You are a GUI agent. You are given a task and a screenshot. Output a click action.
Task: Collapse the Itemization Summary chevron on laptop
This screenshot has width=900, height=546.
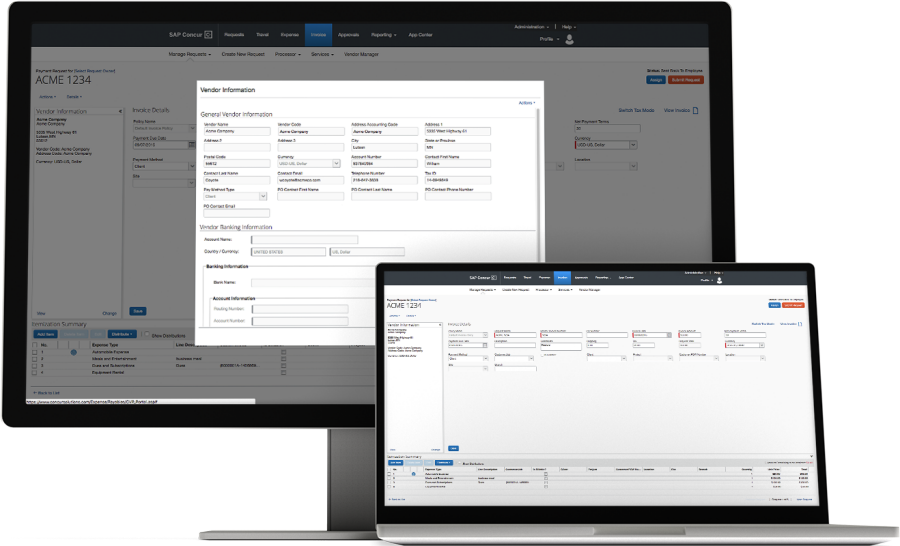tap(811, 456)
